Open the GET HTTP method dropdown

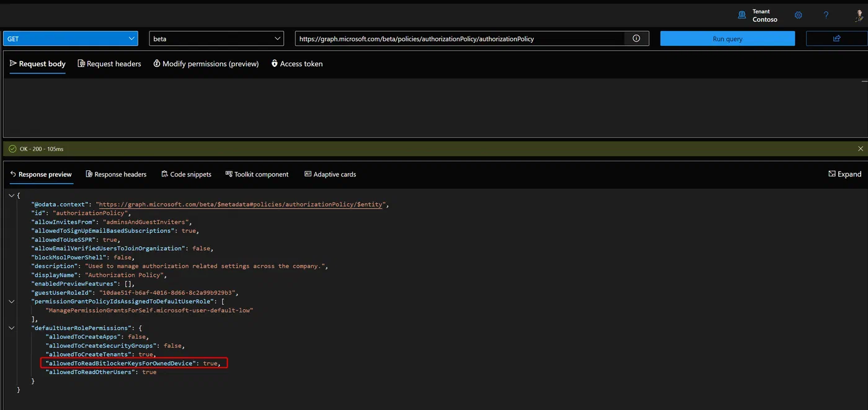click(71, 38)
